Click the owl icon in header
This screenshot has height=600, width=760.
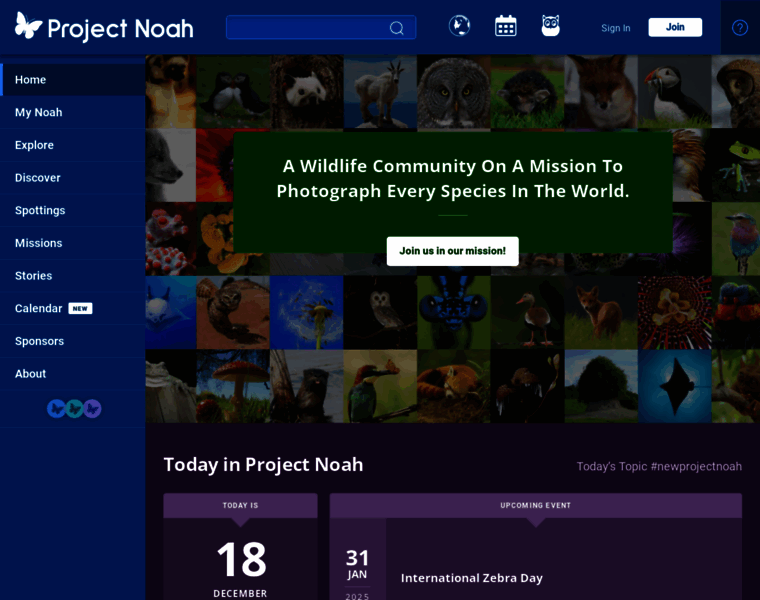551,26
